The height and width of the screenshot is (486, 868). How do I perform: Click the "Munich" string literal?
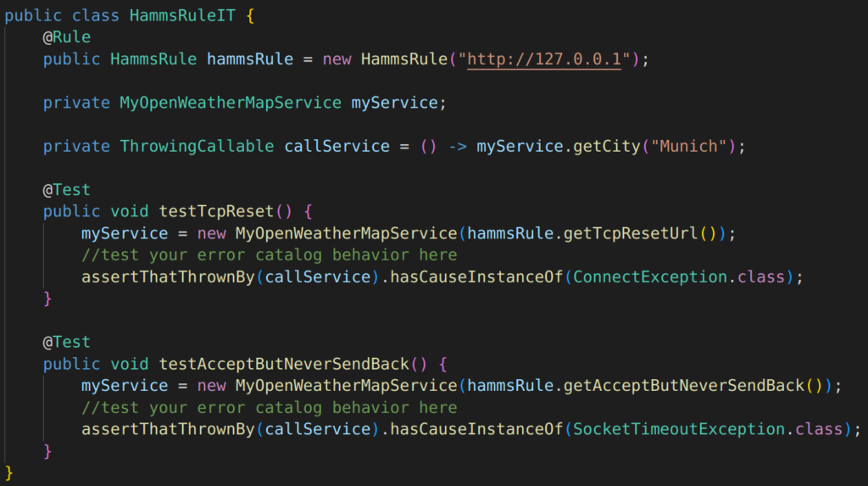click(688, 146)
